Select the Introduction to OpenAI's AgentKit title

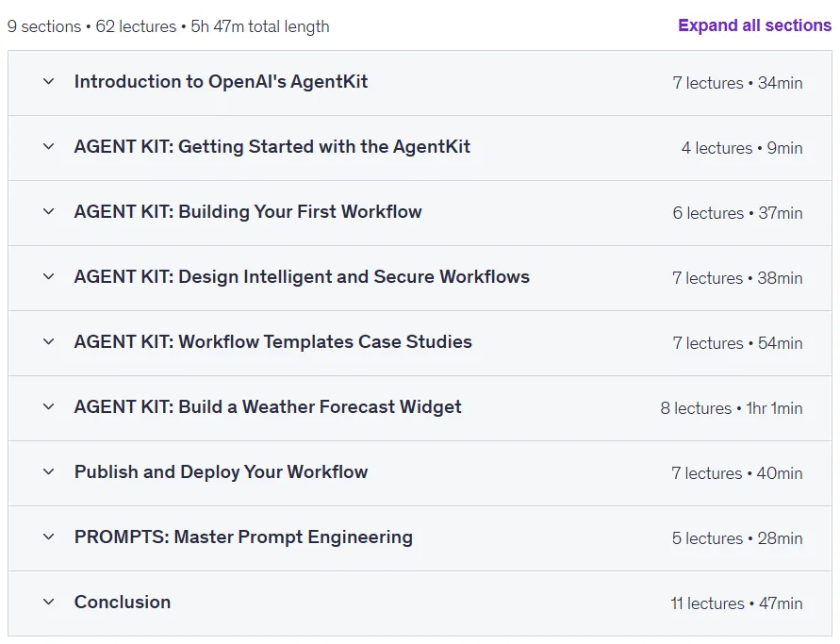click(221, 81)
